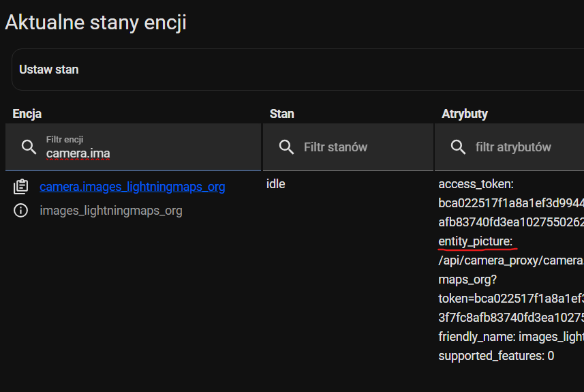Copy entity ID with the clipboard icon
Viewport: 584px width, 392px height.
[21, 187]
